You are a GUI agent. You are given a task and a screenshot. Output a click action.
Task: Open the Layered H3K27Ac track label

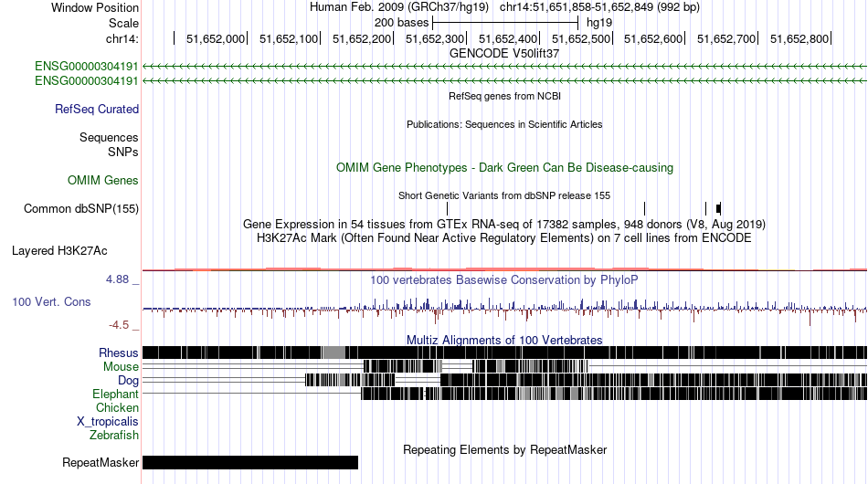tap(59, 250)
